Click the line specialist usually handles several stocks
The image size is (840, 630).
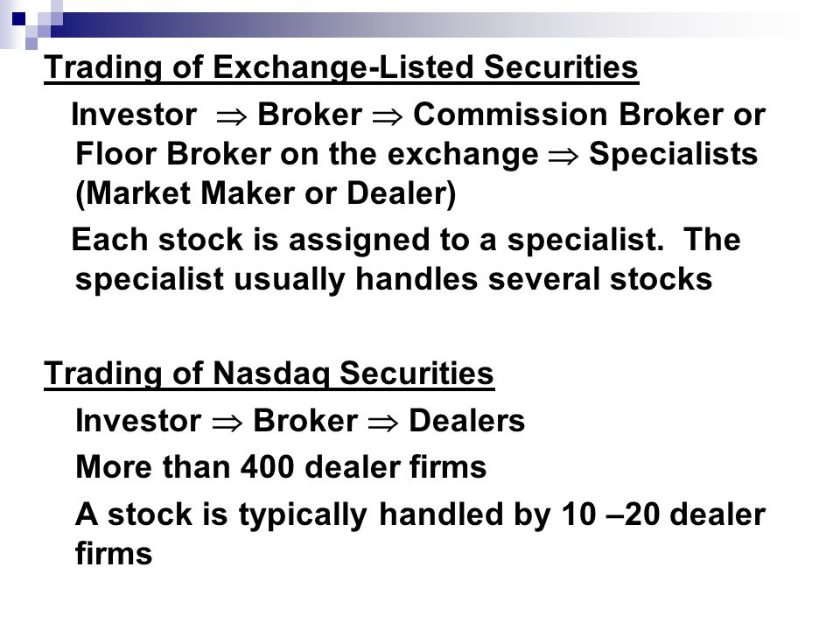(x=394, y=280)
